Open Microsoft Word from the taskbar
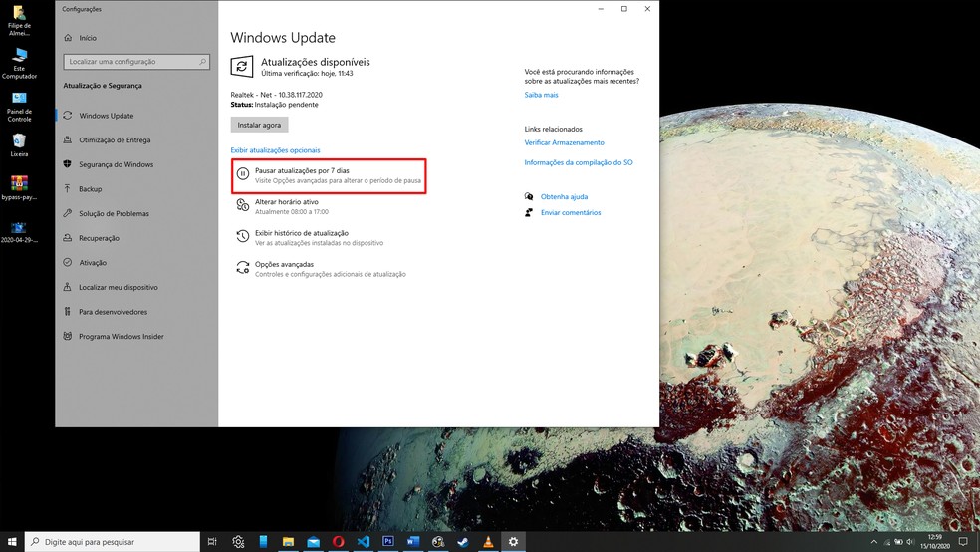The height and width of the screenshot is (552, 980). 413,541
